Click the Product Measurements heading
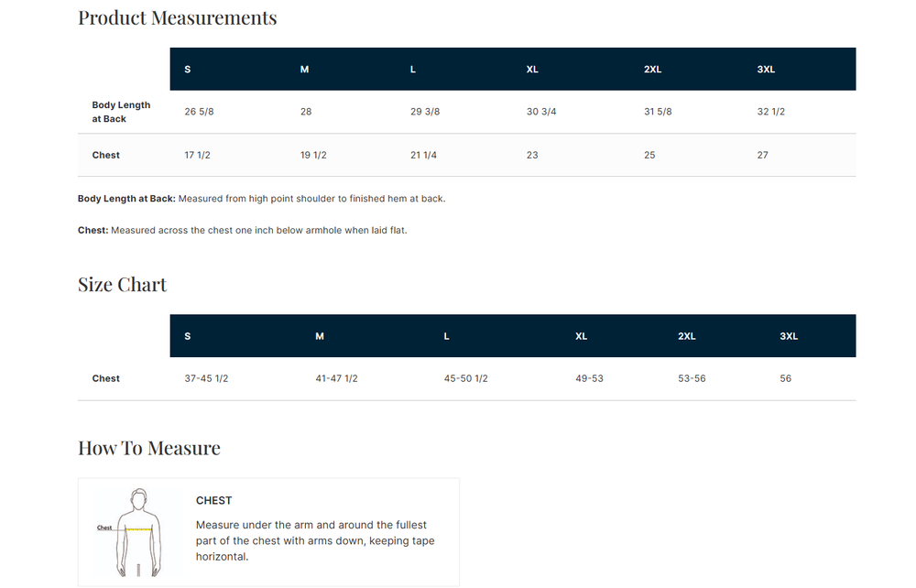 (177, 18)
